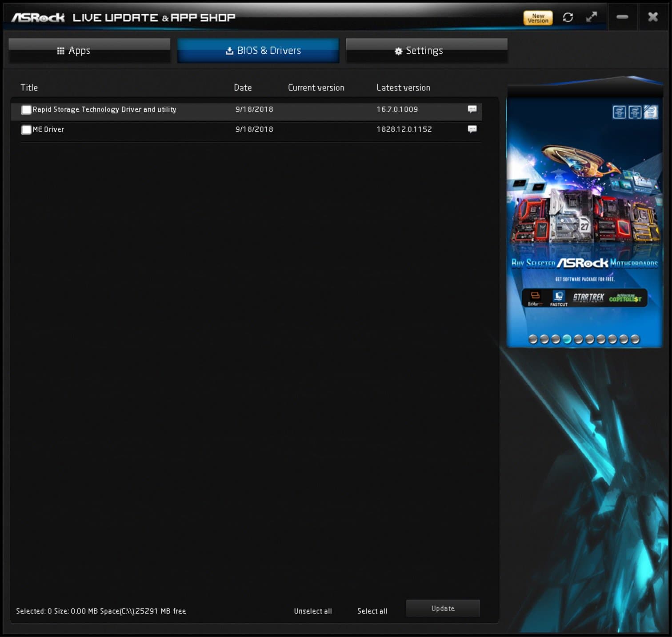Viewport: 672px width, 637px height.
Task: Open details bubble for ME Driver
Action: tap(472, 129)
